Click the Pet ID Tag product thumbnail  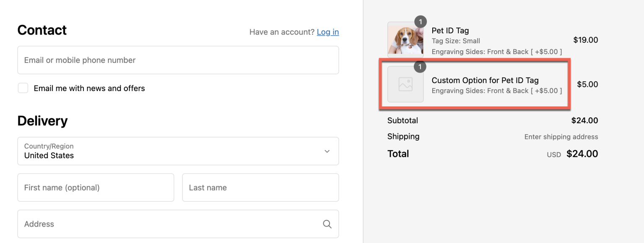tap(405, 39)
